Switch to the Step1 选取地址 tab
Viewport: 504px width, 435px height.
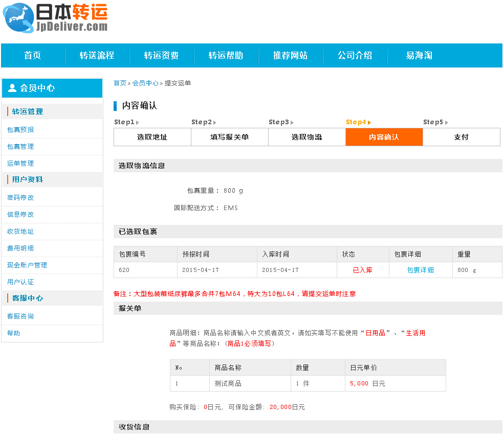click(151, 137)
